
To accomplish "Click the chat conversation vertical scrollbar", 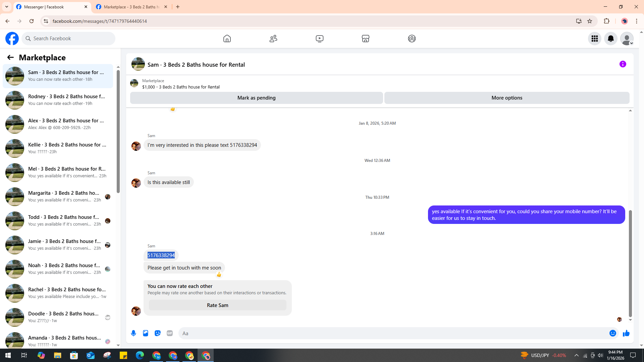I will 630,263.
